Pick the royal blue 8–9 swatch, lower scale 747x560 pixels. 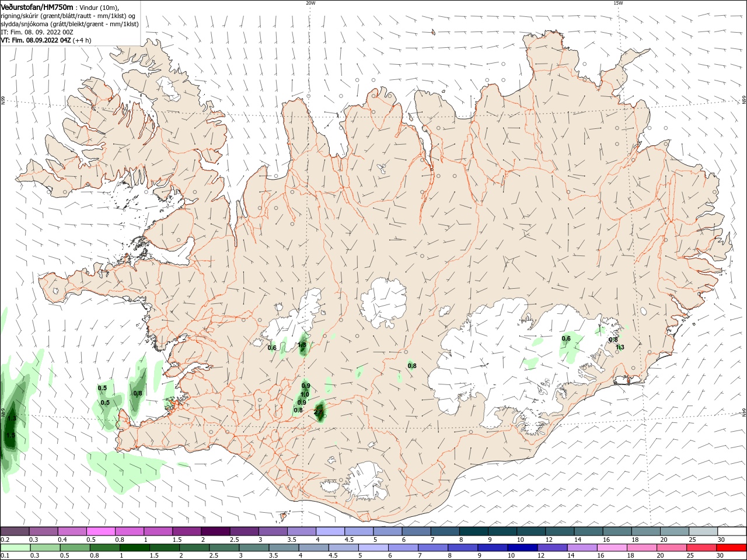(463, 548)
